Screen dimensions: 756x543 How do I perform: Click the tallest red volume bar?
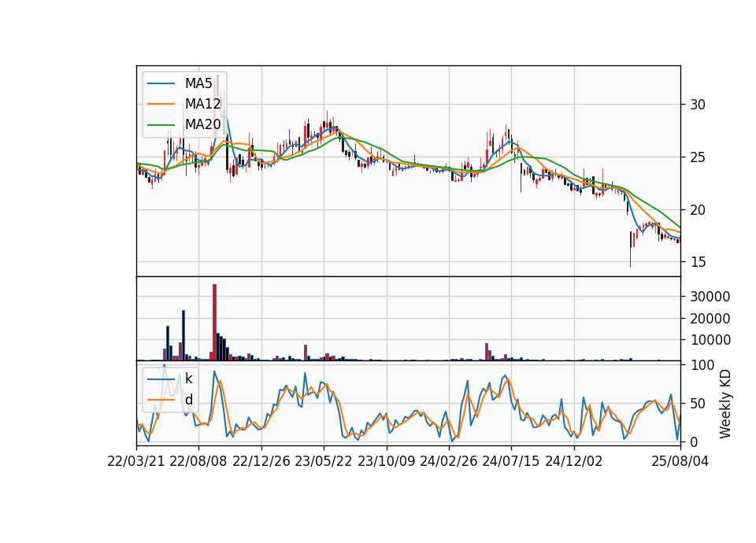pyautogui.click(x=214, y=323)
